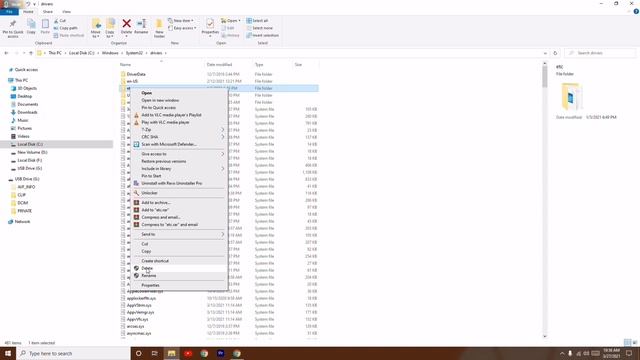Select New Volume (D:) in navigation pane
640x360 pixels.
click(32, 153)
